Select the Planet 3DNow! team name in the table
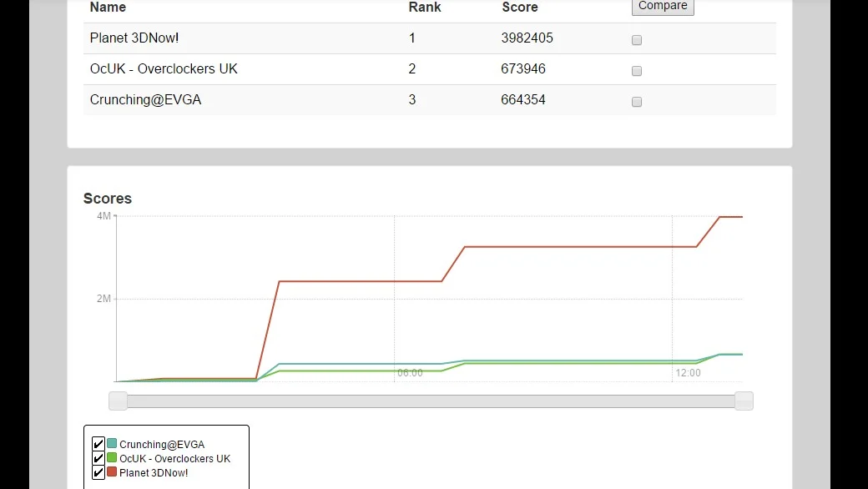The image size is (868, 489). coord(134,38)
